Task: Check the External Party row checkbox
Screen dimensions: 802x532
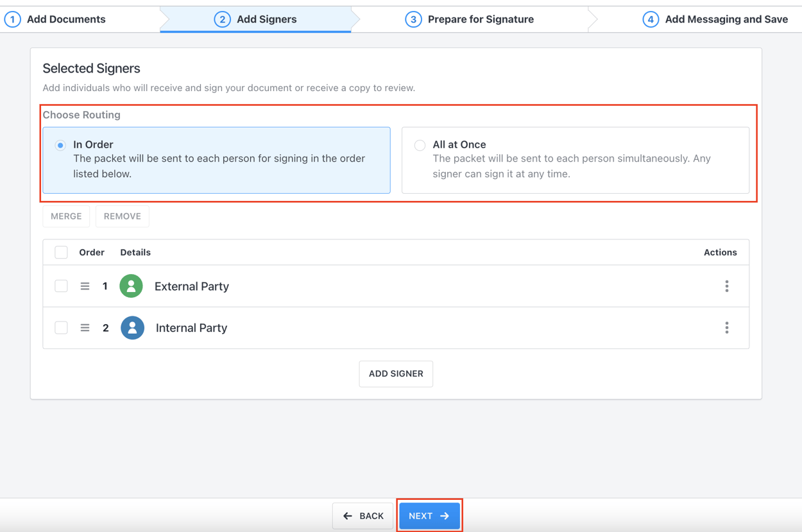Action: pyautogui.click(x=61, y=286)
